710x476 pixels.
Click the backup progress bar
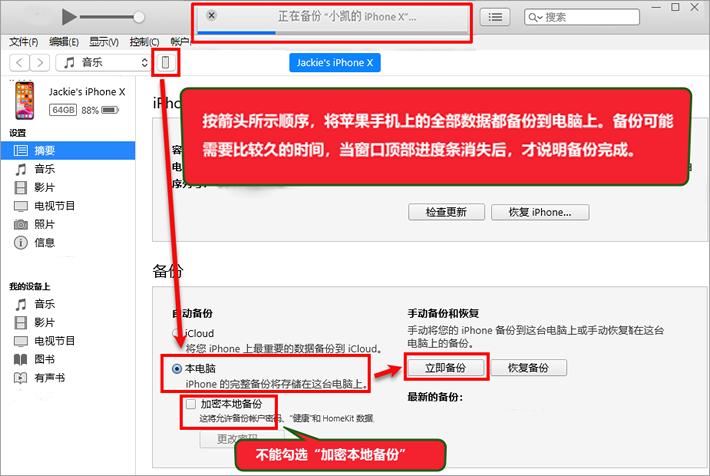coord(333,33)
